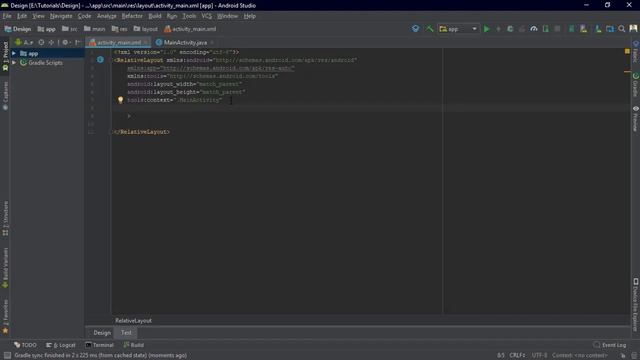640x360 pixels.
Task: Open the Captures side tool window
Action: tap(5, 96)
